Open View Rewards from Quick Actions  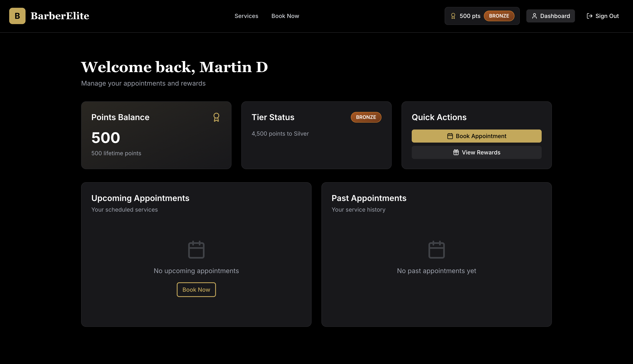click(476, 152)
